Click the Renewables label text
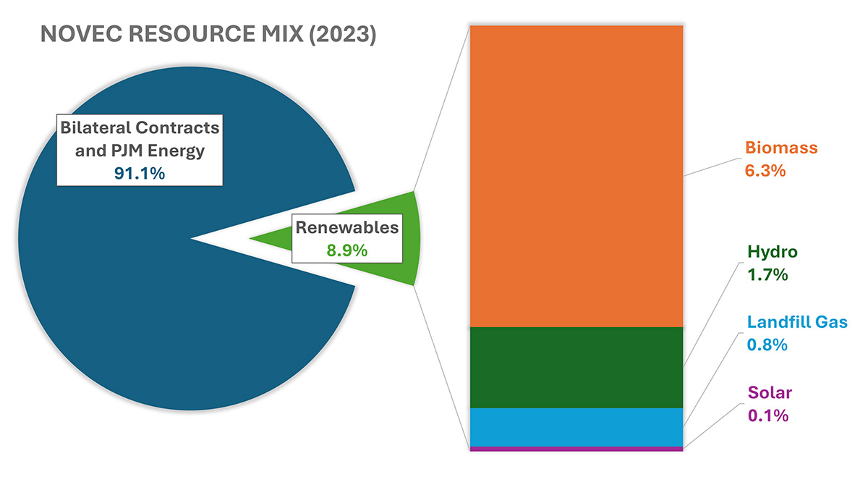Viewport: 868px width, 477px height. click(x=346, y=227)
